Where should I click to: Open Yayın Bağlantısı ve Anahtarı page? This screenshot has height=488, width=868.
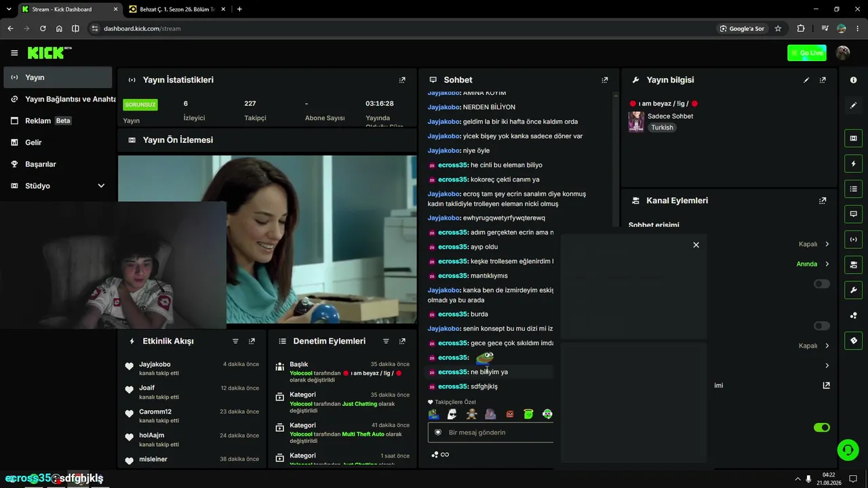click(x=58, y=99)
